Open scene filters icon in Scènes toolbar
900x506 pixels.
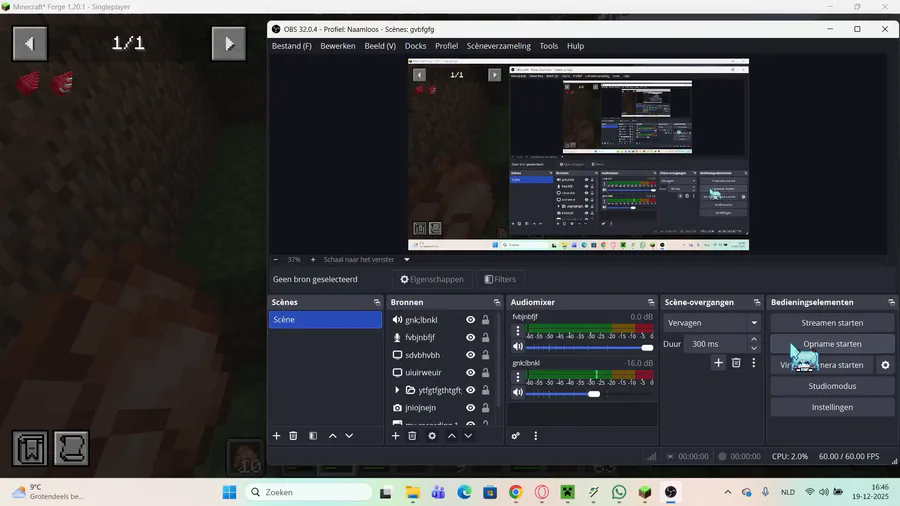point(313,436)
